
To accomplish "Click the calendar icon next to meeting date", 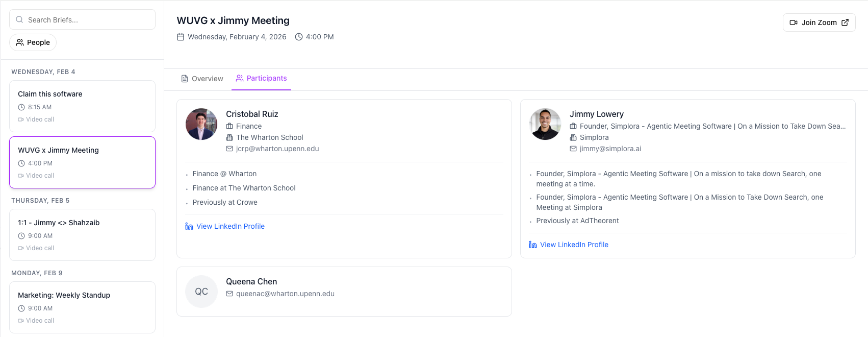I will click(181, 36).
